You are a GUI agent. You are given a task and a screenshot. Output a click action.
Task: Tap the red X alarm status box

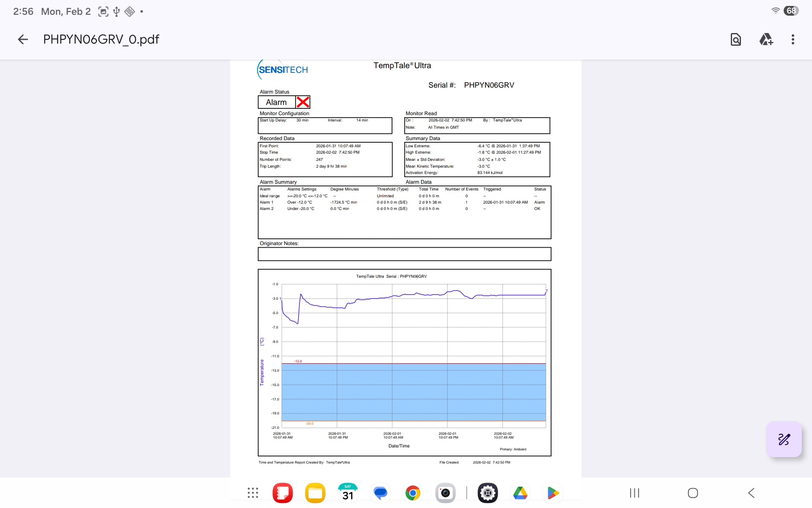tap(303, 102)
